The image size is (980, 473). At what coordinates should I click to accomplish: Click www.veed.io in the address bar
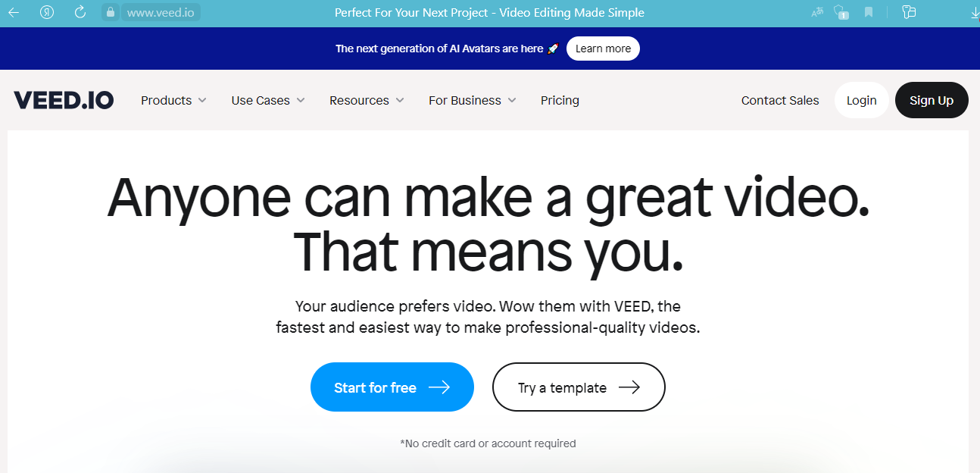tap(161, 12)
